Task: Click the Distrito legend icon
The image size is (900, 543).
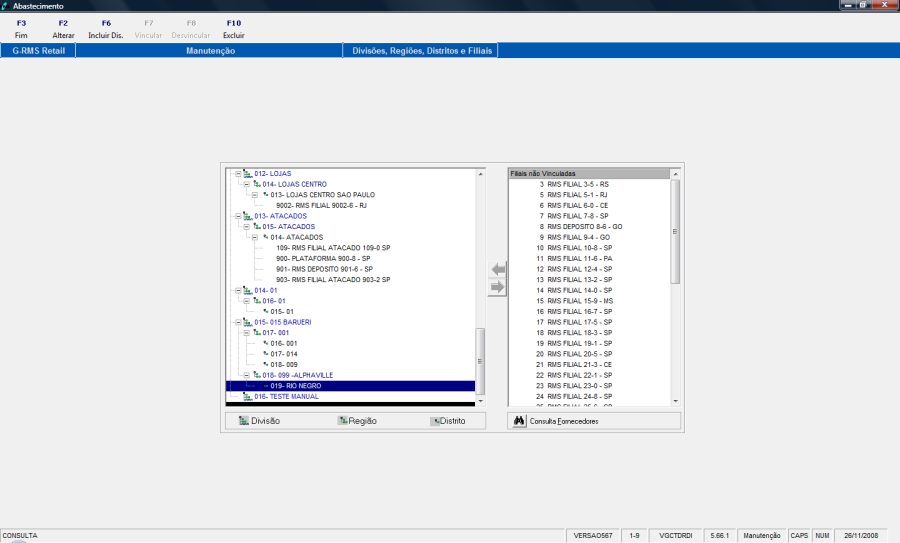Action: coord(436,421)
